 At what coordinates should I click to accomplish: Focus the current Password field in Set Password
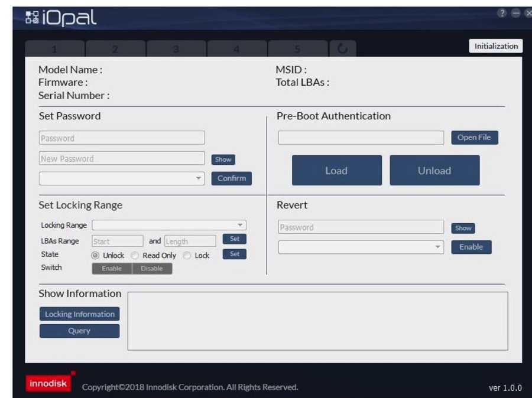click(122, 138)
